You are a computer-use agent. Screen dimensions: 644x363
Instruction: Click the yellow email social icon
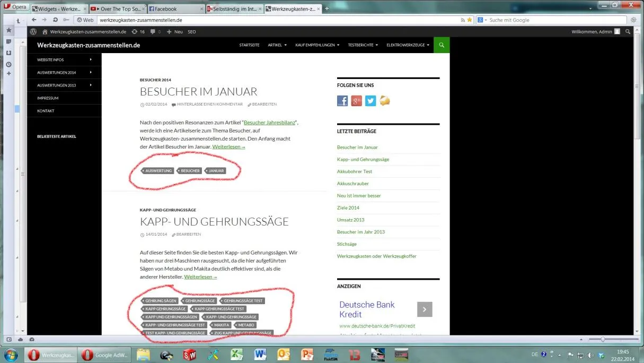pyautogui.click(x=385, y=101)
